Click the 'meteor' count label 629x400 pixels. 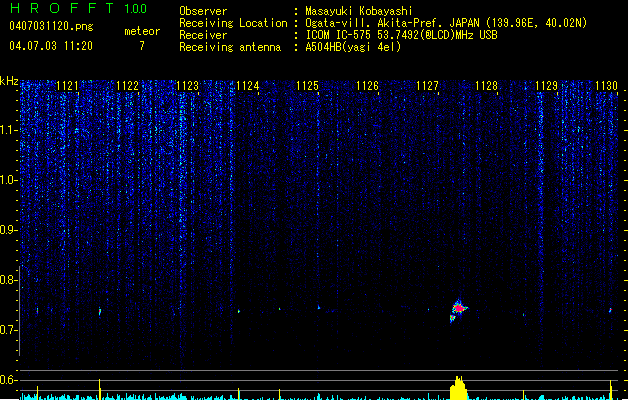pos(142,31)
